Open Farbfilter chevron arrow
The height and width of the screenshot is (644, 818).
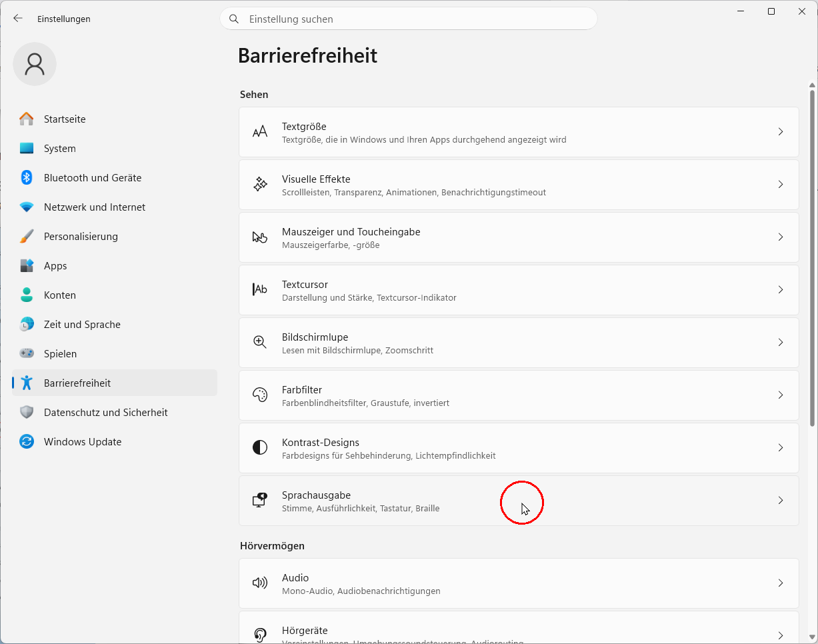(781, 395)
